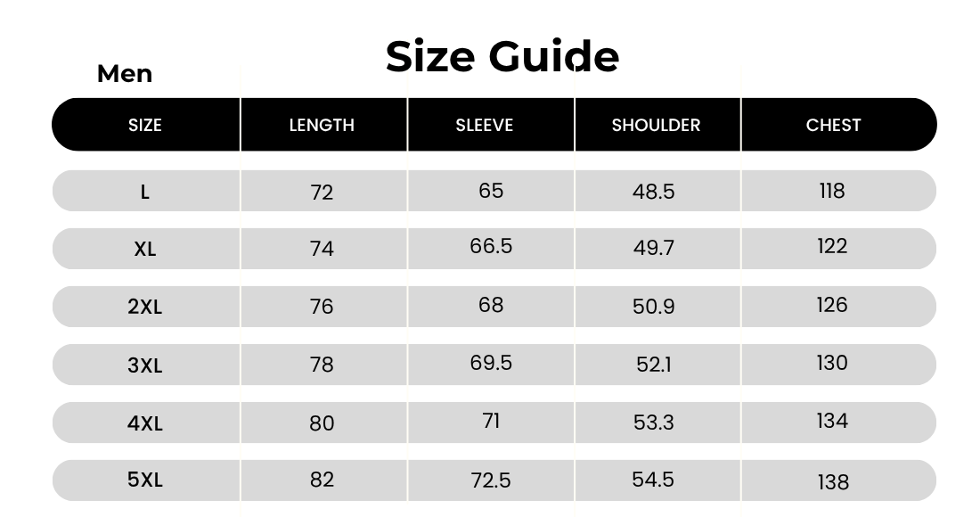
Task: Click sleeve value 66.5 in XL row
Action: 491,246
